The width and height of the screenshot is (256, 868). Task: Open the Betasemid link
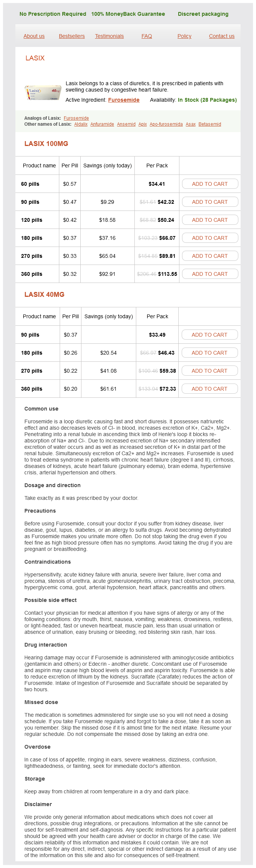click(x=210, y=124)
